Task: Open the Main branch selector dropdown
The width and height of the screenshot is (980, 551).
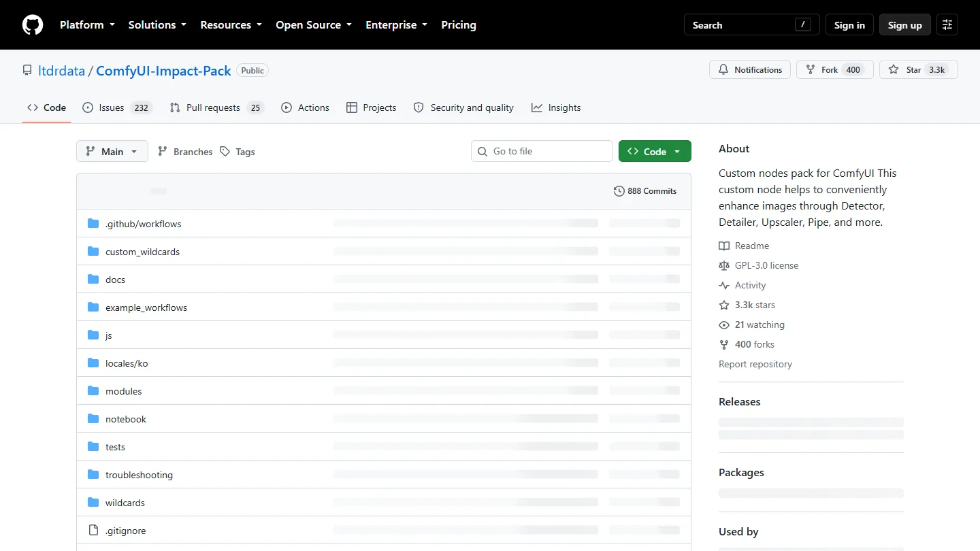Action: pyautogui.click(x=112, y=152)
